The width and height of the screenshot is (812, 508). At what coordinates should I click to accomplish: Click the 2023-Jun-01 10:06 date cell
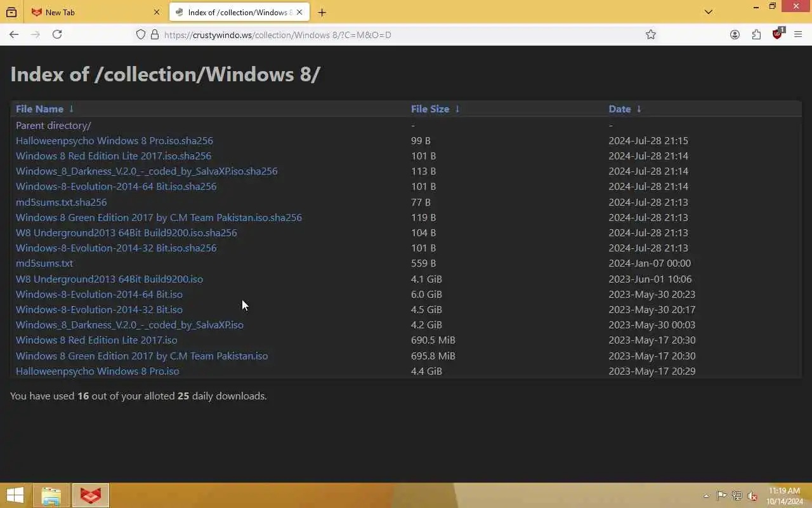[650, 279]
